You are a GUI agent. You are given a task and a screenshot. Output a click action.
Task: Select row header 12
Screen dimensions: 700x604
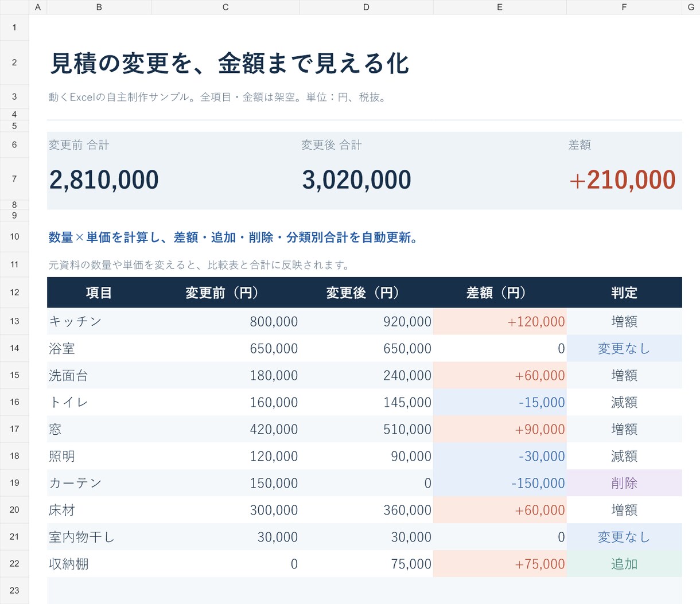14,293
